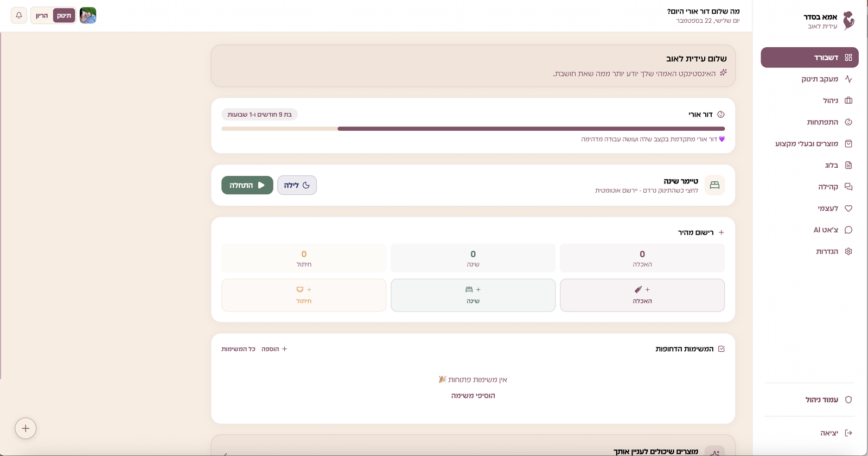Screen dimensions: 868x456
Task: Click the הוסיפי משימה link
Action: 473,396
